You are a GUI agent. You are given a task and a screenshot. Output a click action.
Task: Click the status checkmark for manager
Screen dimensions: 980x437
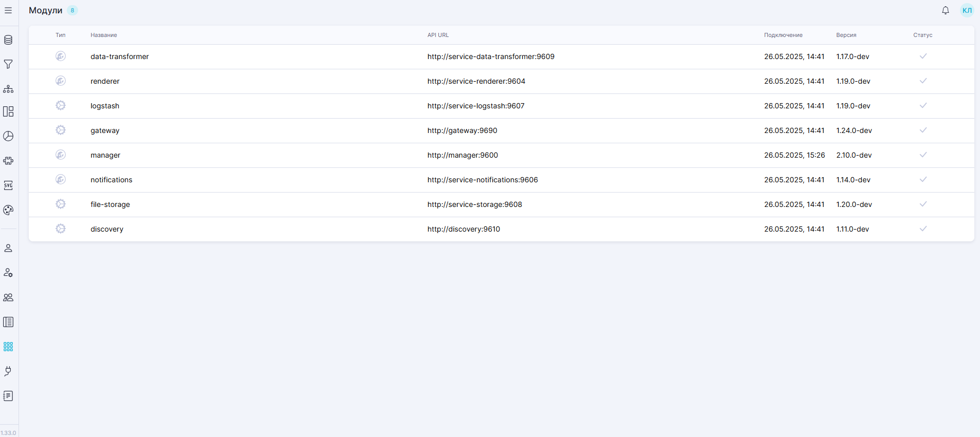pos(923,155)
